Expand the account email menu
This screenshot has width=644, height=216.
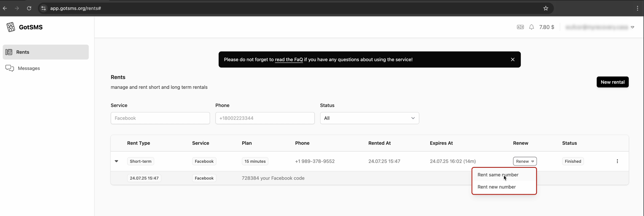600,27
